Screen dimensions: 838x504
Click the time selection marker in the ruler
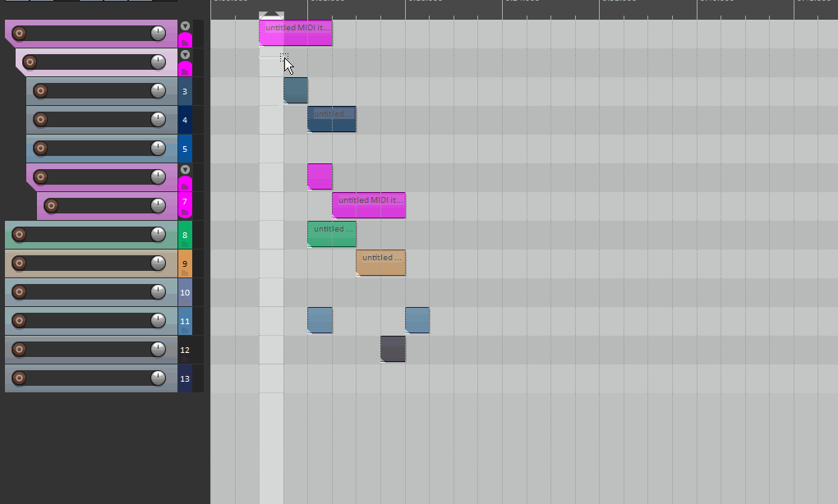(x=271, y=16)
